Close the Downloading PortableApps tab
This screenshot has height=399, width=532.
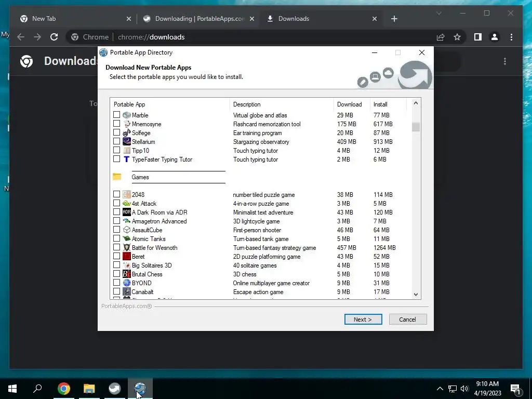pos(252,19)
